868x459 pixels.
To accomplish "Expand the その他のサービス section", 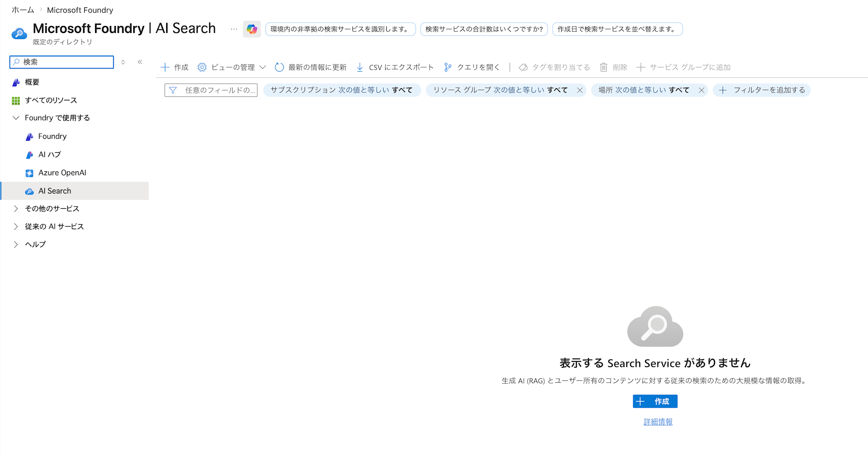I will [16, 209].
